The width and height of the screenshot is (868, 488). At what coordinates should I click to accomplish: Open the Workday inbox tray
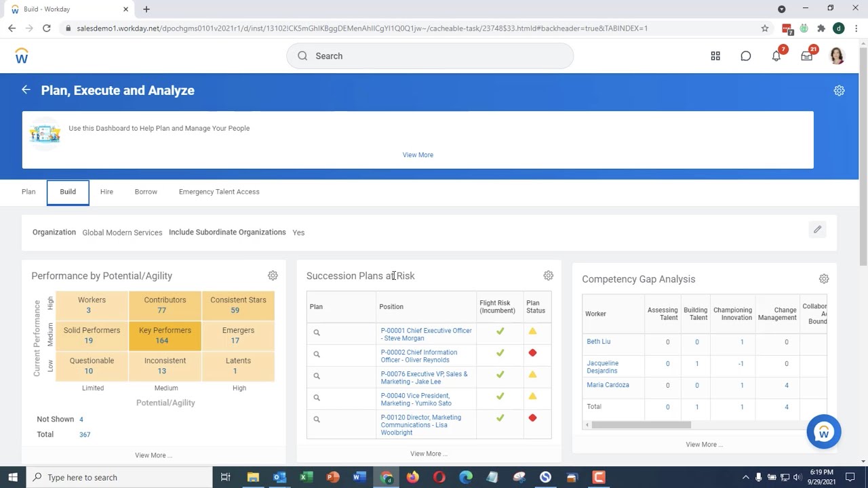pos(807,56)
